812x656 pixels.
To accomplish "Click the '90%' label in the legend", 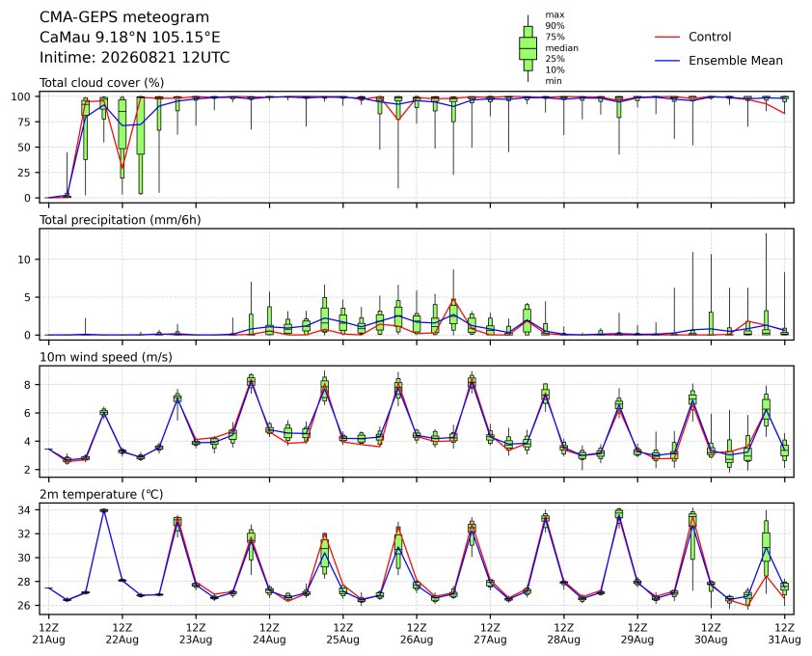I will [555, 26].
